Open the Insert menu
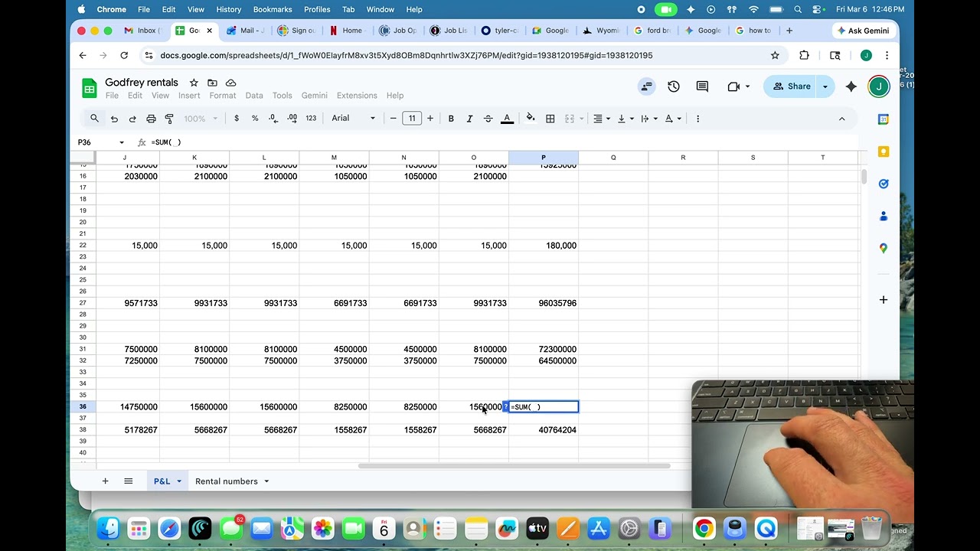Viewport: 980px width, 551px height. [189, 96]
